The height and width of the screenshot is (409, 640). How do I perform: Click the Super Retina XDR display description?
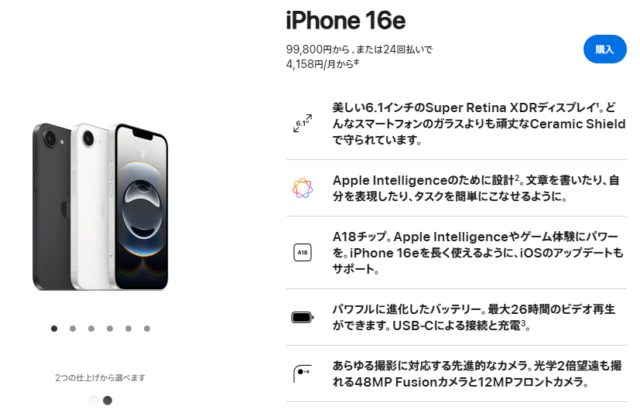click(479, 124)
